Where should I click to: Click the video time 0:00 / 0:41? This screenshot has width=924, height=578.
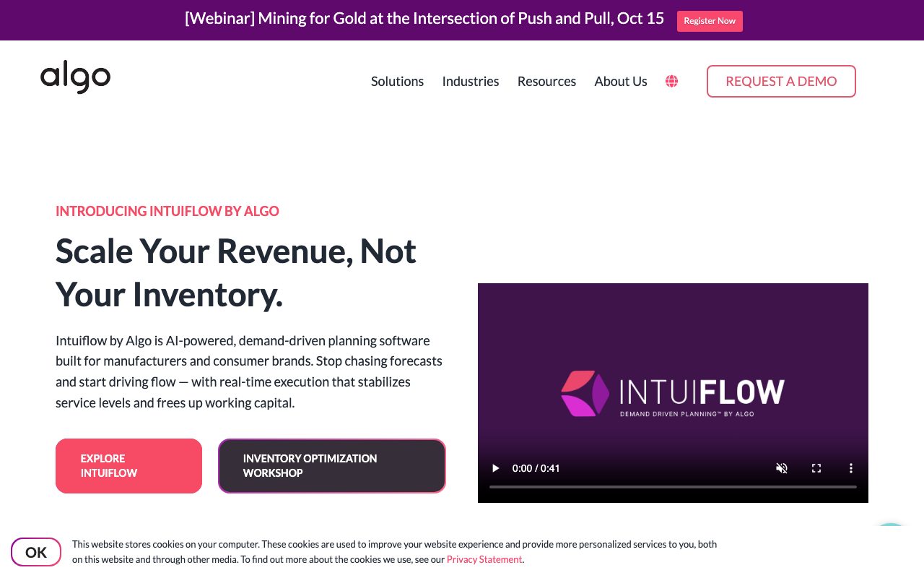(x=536, y=468)
